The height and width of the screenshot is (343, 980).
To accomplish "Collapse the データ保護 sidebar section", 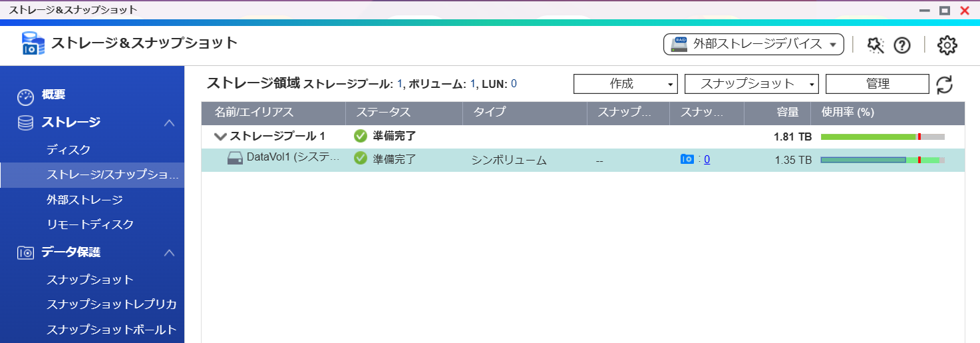I will (x=169, y=252).
